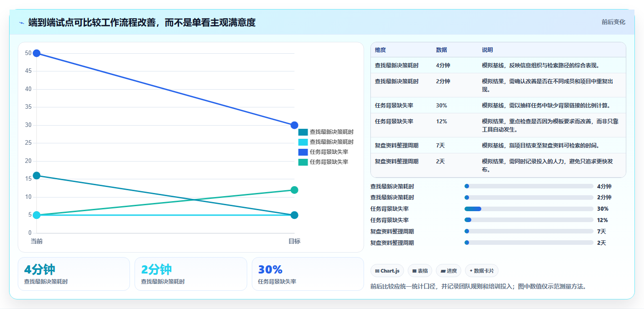Click the progress bar labeled 12%

click(529, 220)
